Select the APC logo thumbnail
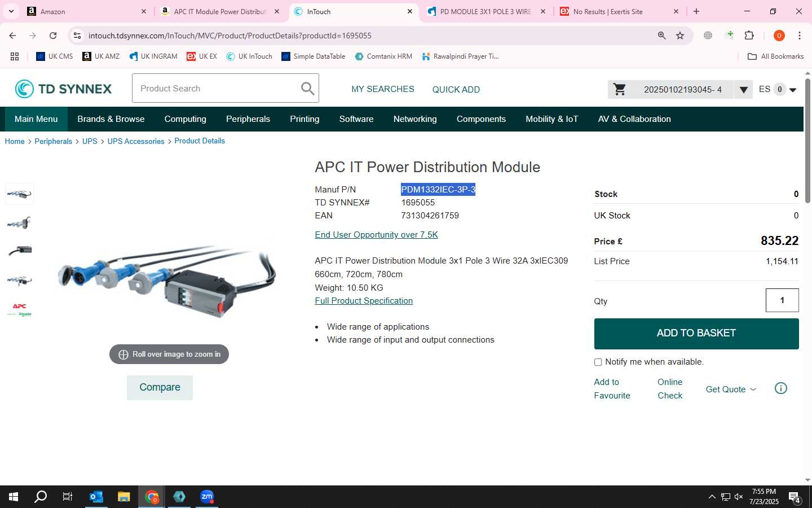The width and height of the screenshot is (812, 508). (x=19, y=309)
